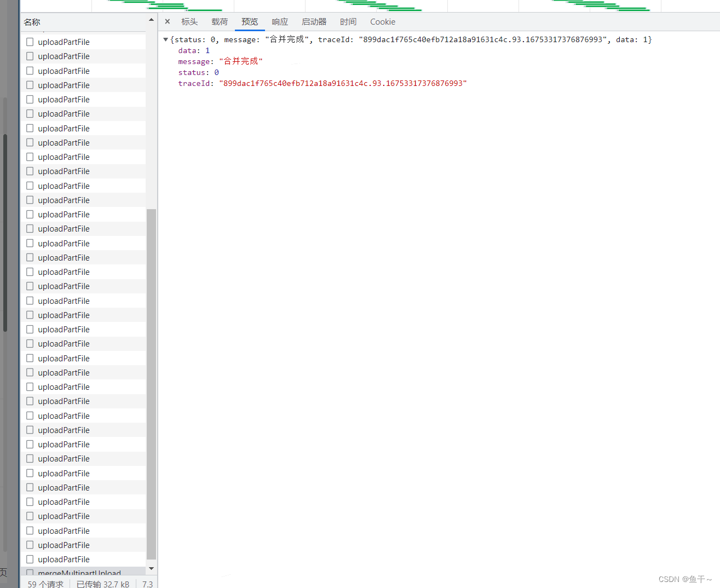This screenshot has width=720, height=588.
Task: Select the "data: 1" property line
Action: click(x=194, y=50)
